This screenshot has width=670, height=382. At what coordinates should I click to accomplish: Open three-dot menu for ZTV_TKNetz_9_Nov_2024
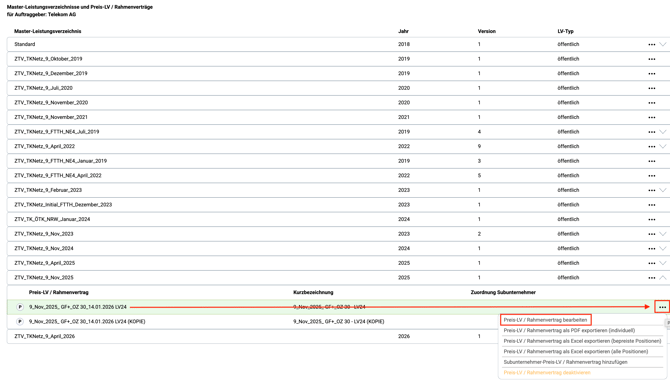pos(651,249)
